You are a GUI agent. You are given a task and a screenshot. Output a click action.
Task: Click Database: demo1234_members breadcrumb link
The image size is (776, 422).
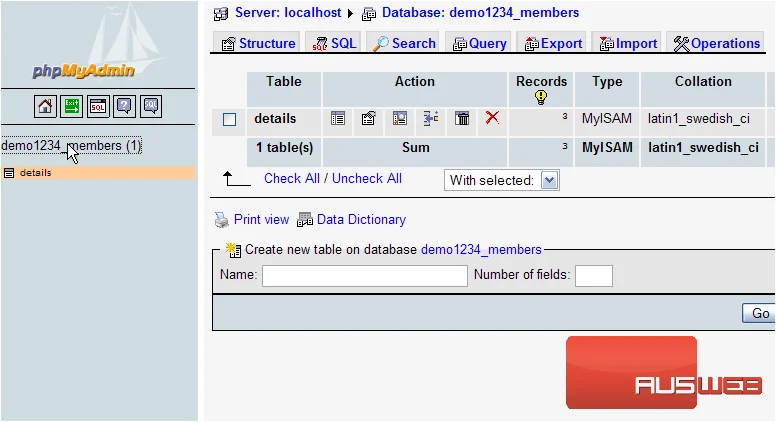[480, 13]
